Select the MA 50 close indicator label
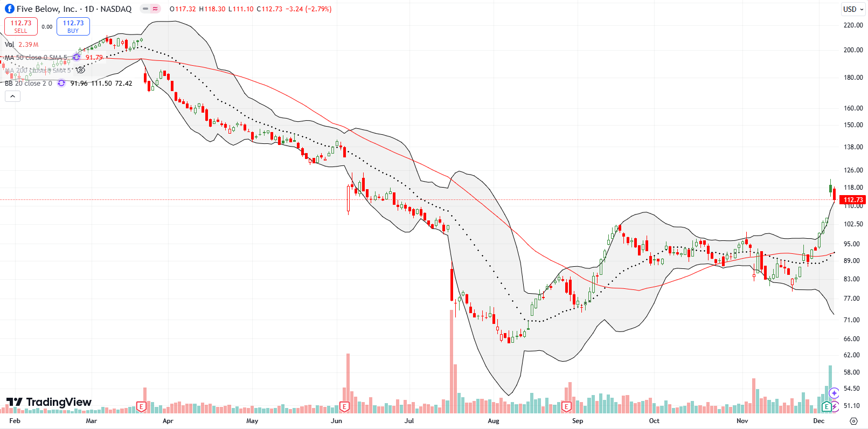868x429 pixels. click(x=36, y=57)
